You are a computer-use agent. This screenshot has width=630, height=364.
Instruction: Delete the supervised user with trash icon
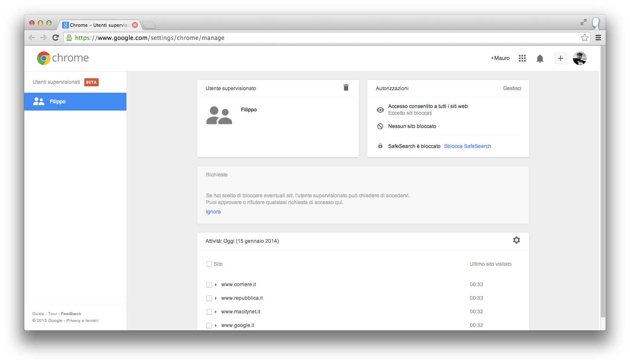point(346,88)
